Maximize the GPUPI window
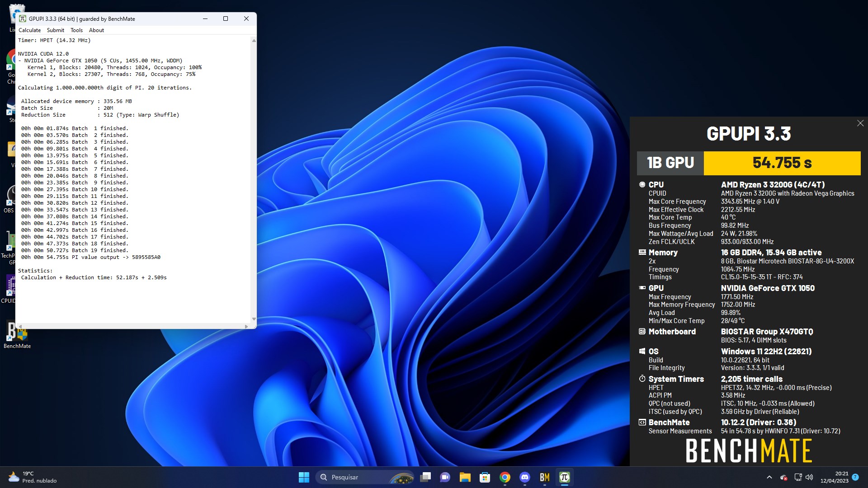 (x=226, y=19)
